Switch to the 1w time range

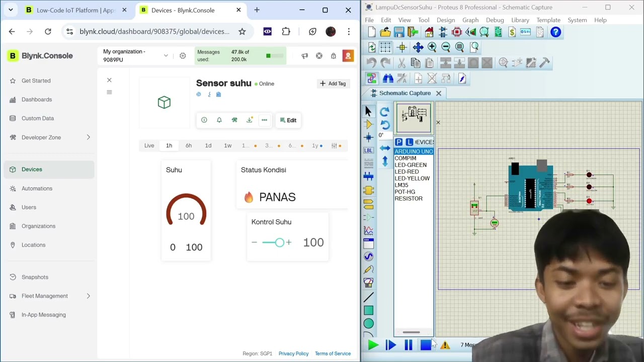pyautogui.click(x=228, y=146)
